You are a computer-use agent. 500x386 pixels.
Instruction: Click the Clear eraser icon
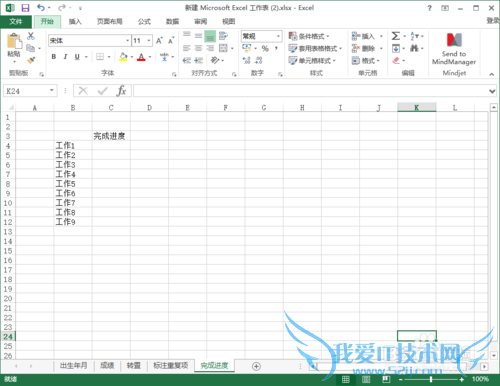tap(396, 60)
